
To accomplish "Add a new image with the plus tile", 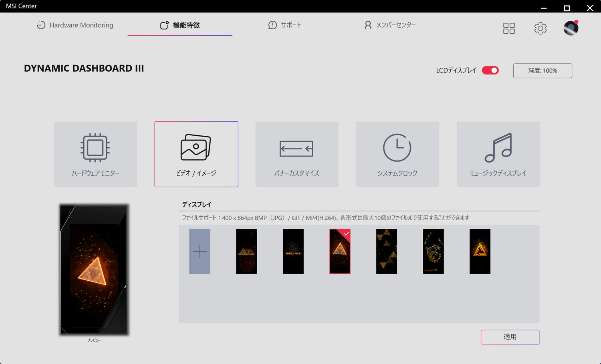I will click(200, 251).
